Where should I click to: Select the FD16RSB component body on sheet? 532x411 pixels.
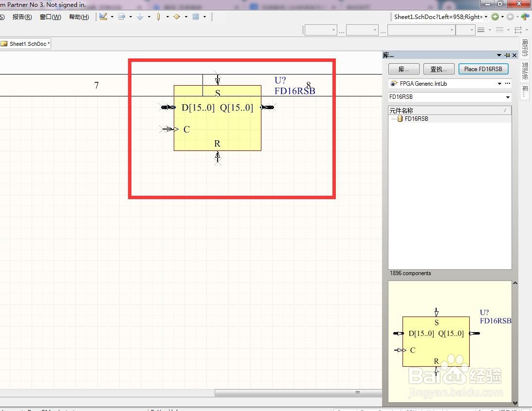[x=218, y=118]
